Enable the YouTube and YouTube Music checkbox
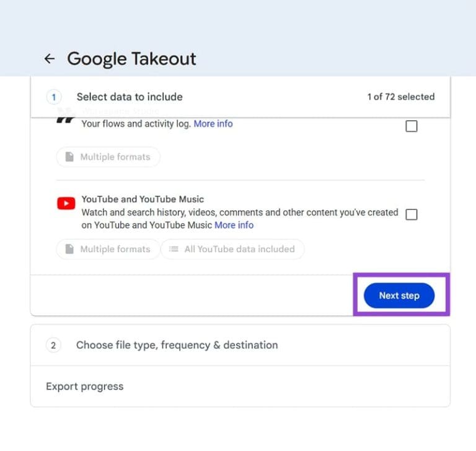Viewport: 476px width, 451px height. (x=411, y=214)
